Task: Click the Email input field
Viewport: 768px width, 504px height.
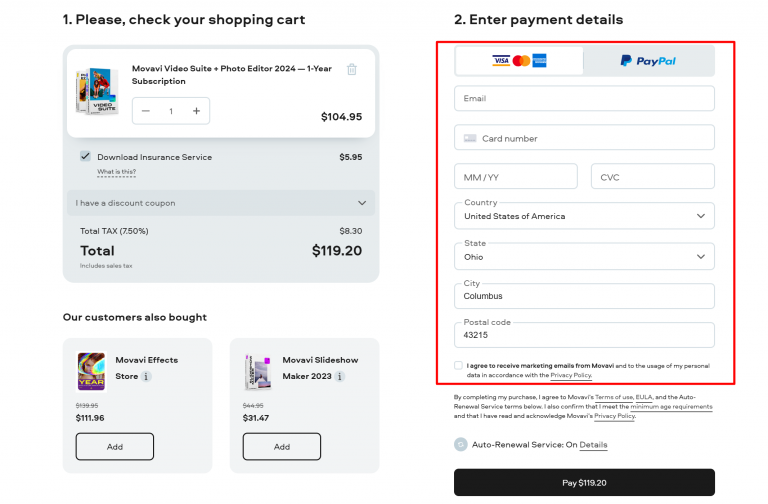Action: (584, 98)
